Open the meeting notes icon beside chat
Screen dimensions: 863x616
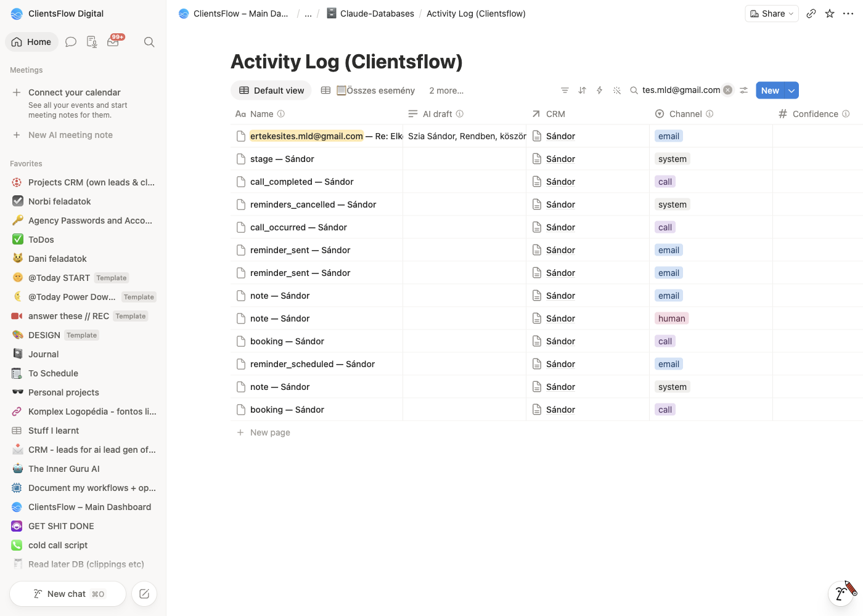click(x=92, y=42)
